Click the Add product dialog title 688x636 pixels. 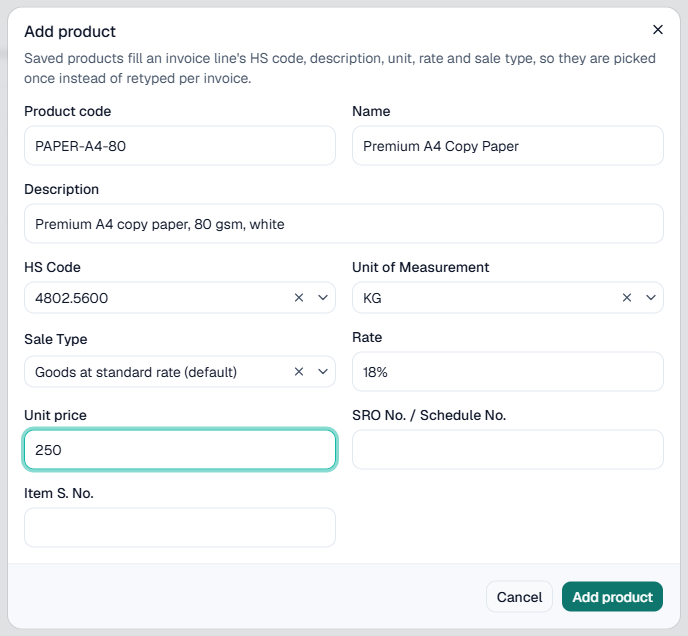point(70,32)
